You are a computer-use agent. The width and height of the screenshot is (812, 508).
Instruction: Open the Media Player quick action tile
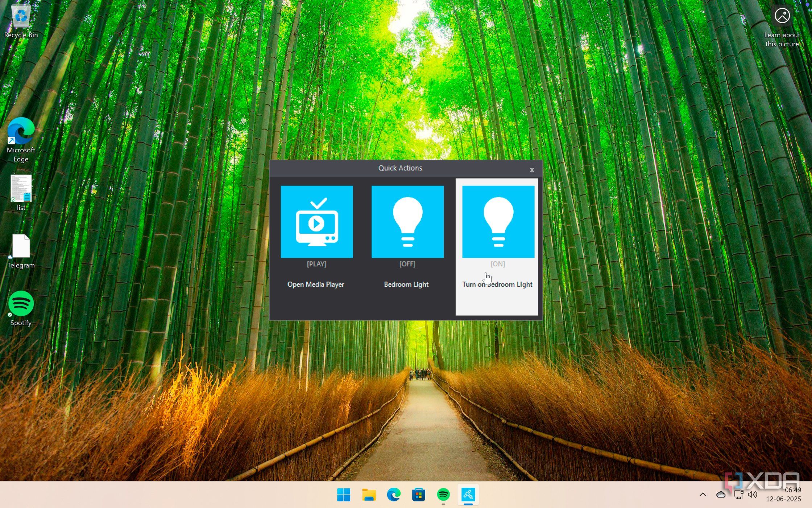316,222
